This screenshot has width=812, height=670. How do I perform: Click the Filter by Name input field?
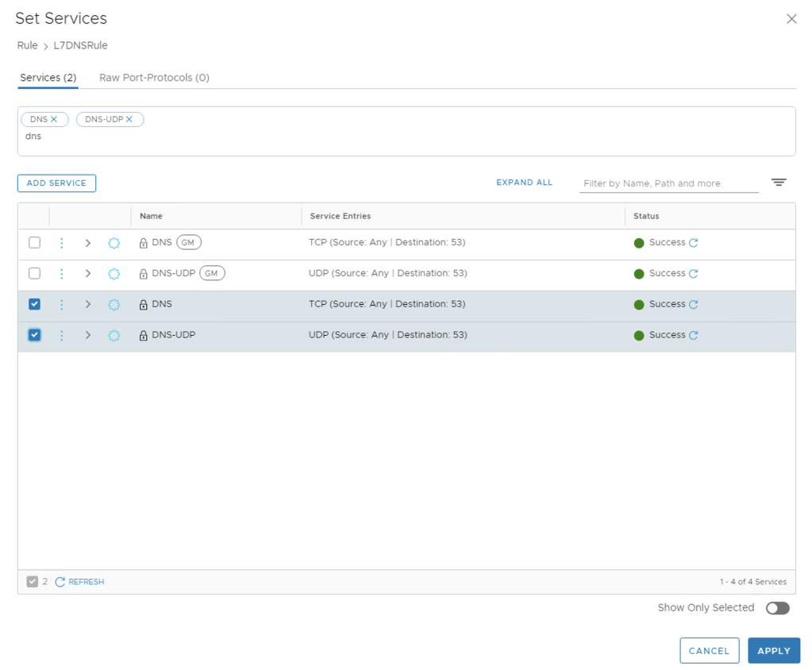(x=668, y=183)
